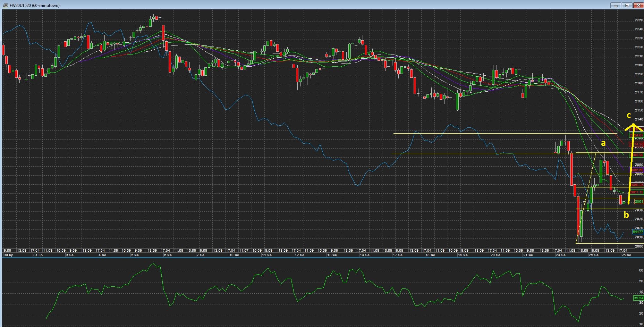The height and width of the screenshot is (327, 644).
Task: Click the '24 sie' date on time axis
Action: [x=560, y=255]
